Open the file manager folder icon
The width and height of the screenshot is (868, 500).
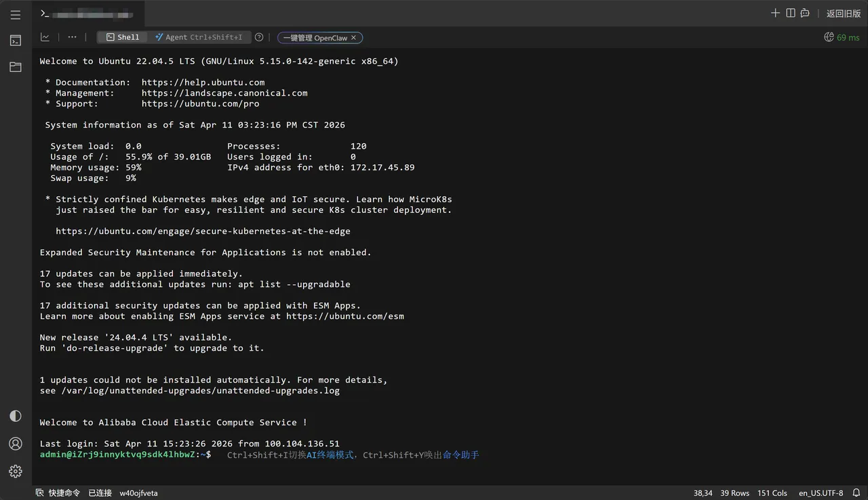tap(16, 67)
